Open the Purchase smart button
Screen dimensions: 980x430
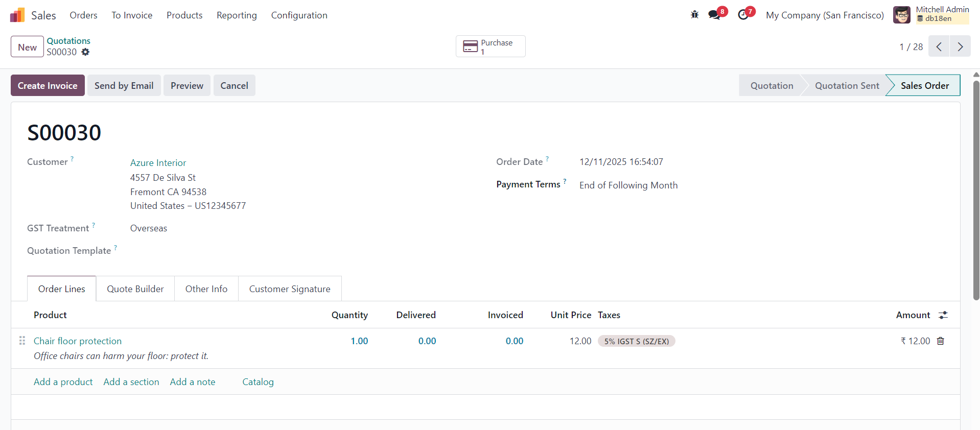point(490,46)
